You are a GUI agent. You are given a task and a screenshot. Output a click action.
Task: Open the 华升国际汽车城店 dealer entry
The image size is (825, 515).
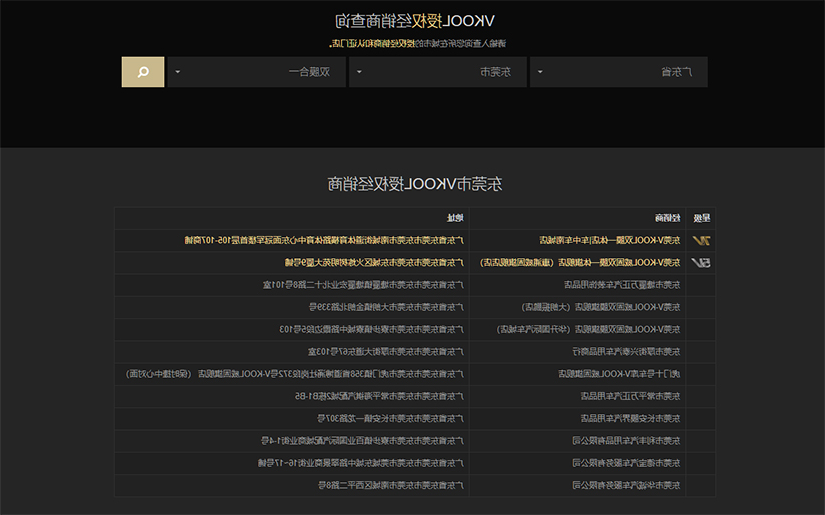coord(588,329)
